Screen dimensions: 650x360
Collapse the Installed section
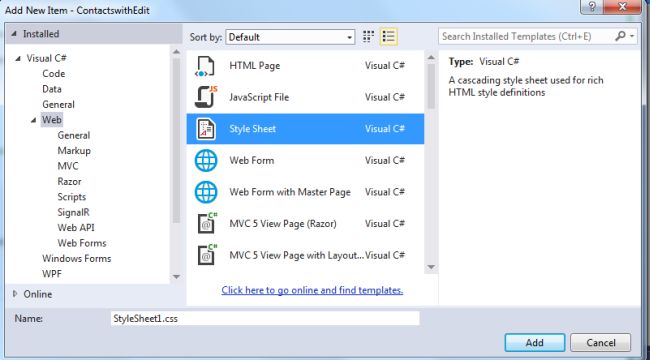15,34
